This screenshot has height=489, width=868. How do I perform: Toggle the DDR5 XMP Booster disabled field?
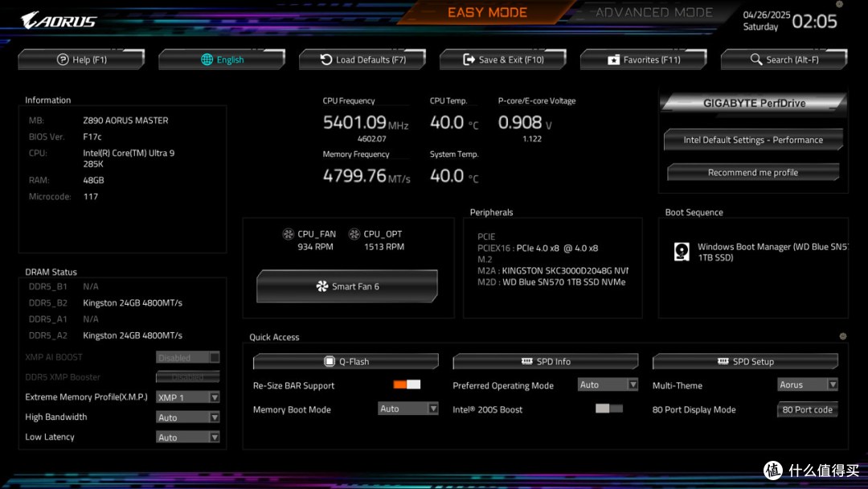coord(187,377)
